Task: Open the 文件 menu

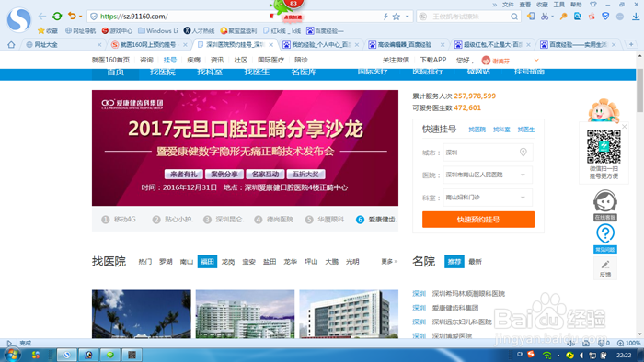Action: [x=508, y=5]
